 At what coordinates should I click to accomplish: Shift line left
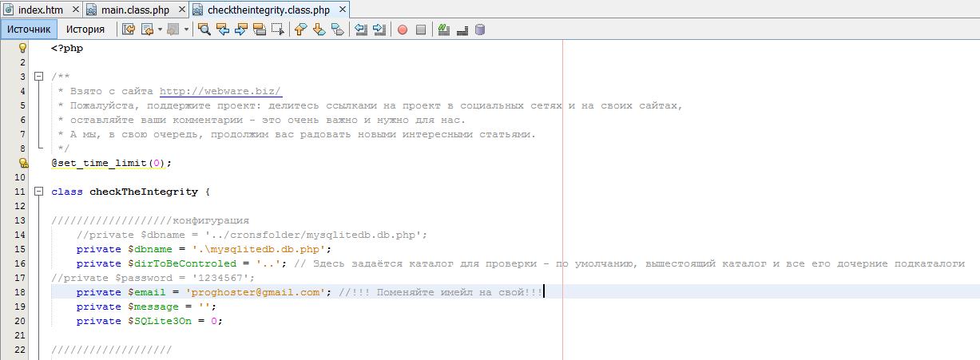point(360,30)
